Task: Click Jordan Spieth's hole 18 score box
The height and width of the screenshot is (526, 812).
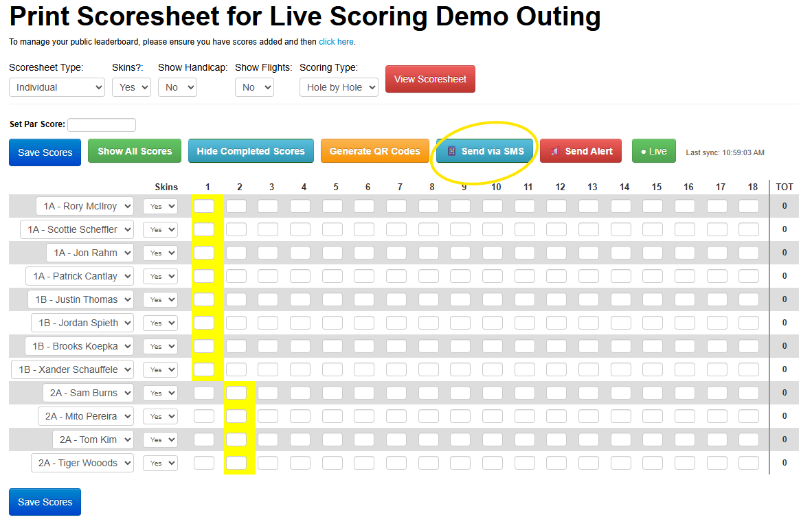Action: click(x=749, y=323)
